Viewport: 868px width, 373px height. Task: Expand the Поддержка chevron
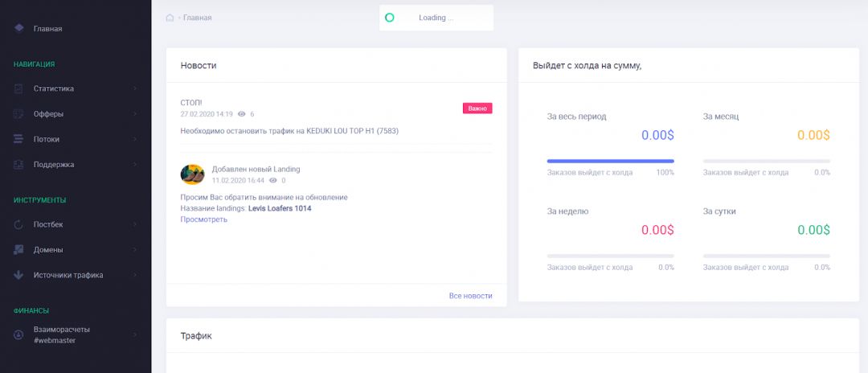click(x=135, y=164)
